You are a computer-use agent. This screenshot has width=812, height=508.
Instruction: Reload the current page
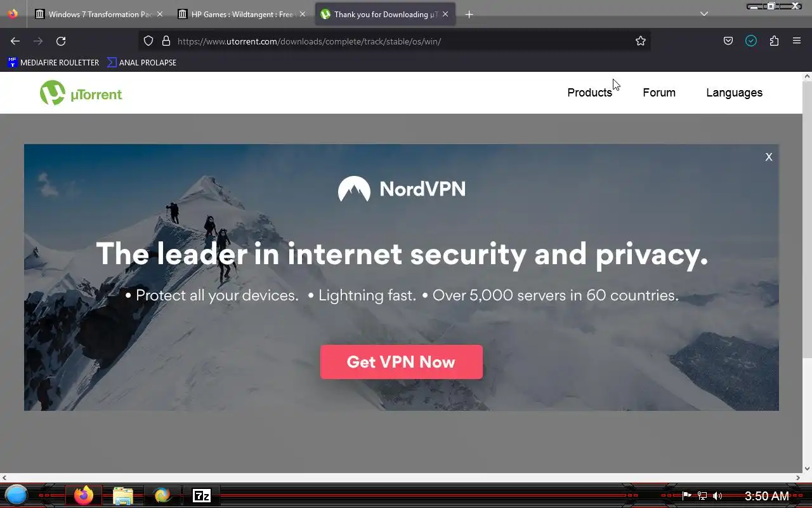tap(61, 41)
